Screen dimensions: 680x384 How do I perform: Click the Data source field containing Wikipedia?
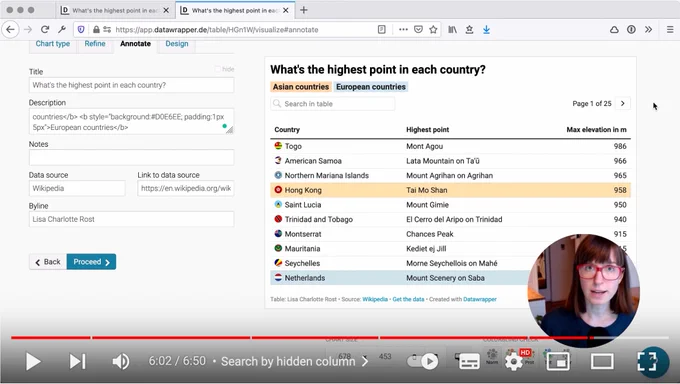pos(77,188)
